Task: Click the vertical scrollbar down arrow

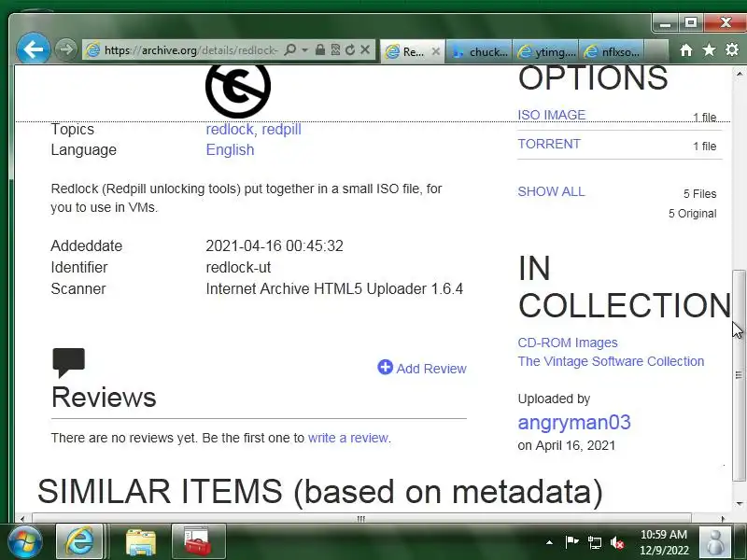Action: [x=739, y=504]
